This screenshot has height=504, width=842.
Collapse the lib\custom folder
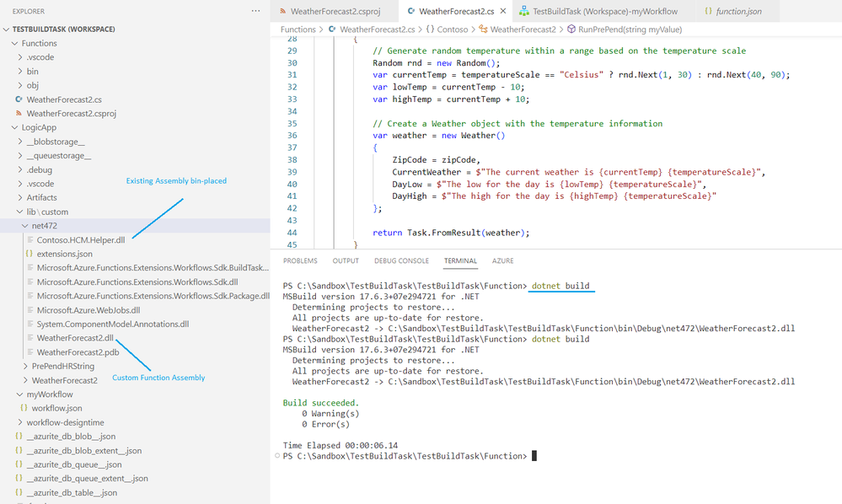[20, 212]
